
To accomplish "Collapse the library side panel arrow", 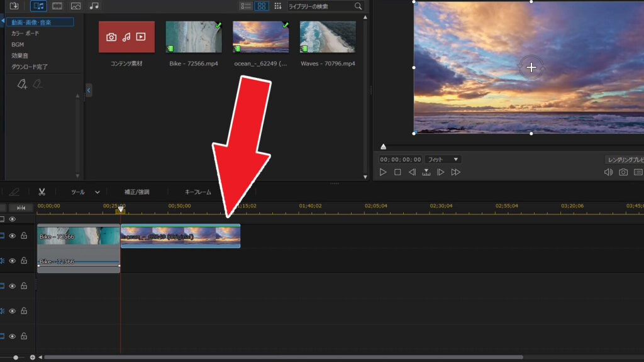I will (89, 91).
